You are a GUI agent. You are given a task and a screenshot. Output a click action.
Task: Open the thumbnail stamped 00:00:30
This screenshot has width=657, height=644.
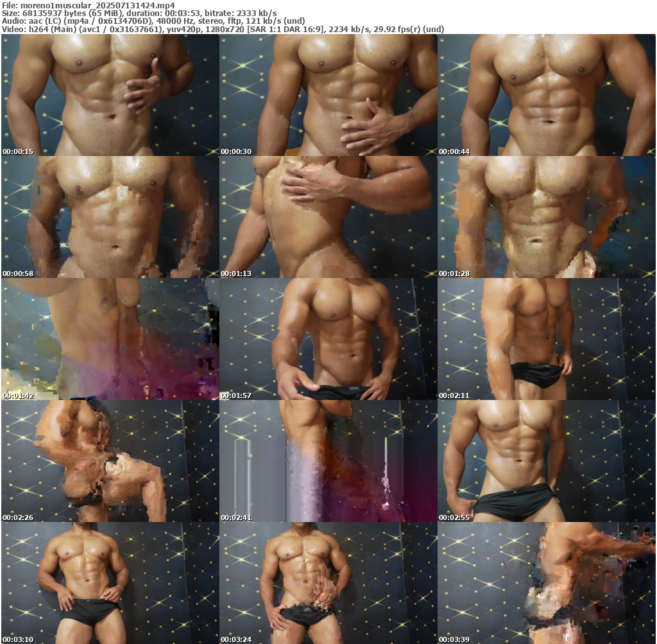tap(328, 95)
